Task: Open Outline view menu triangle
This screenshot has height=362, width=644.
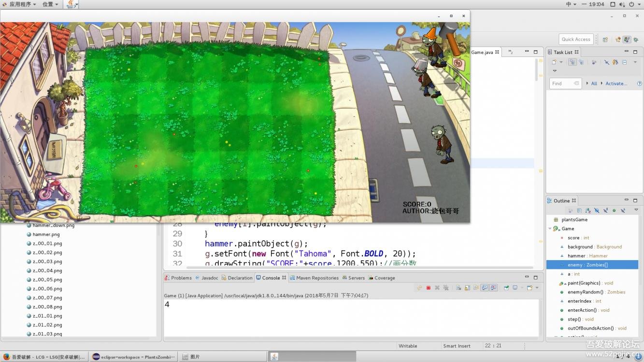Action: pyautogui.click(x=636, y=209)
